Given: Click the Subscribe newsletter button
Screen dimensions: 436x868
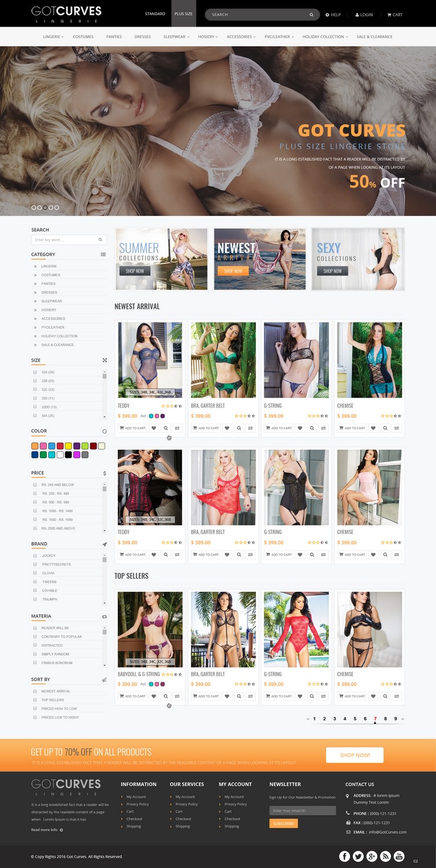Looking at the screenshot, I should (x=283, y=823).
